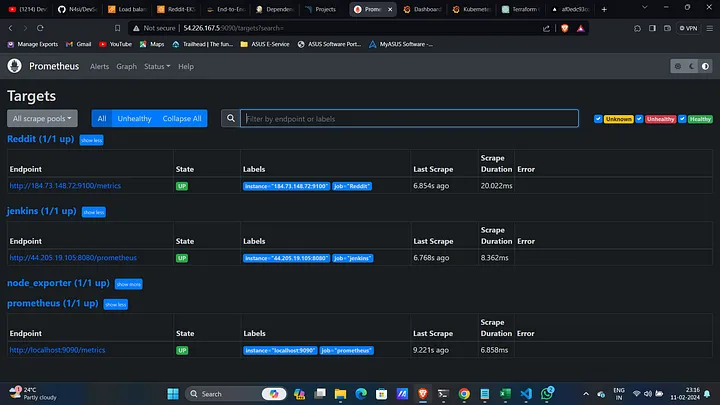Click the Prometheus brand name link
720x405 pixels.
point(54,66)
